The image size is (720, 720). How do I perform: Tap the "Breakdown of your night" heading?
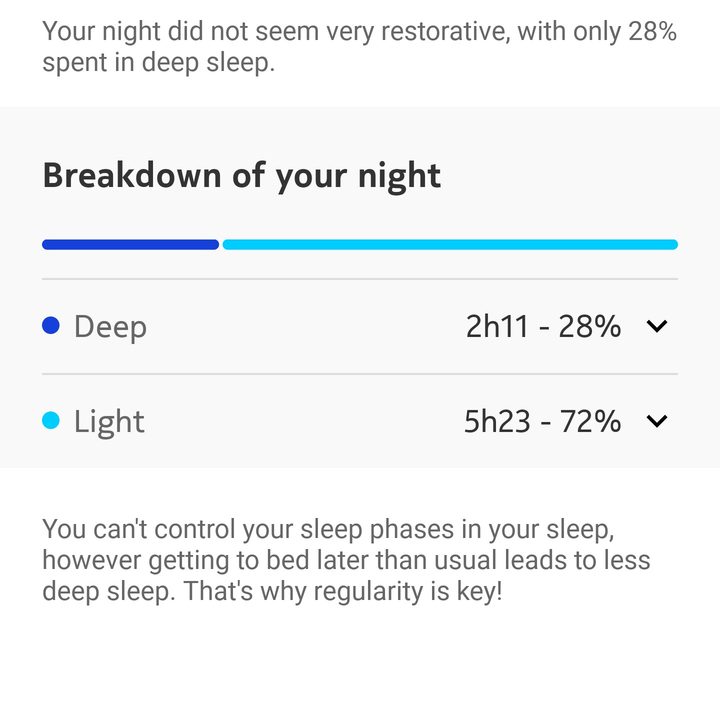241,176
